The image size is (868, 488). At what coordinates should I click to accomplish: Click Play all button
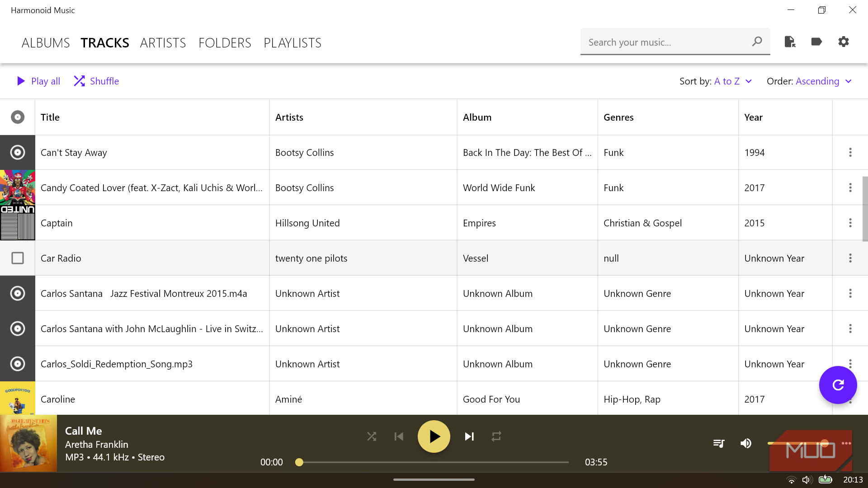pos(38,81)
